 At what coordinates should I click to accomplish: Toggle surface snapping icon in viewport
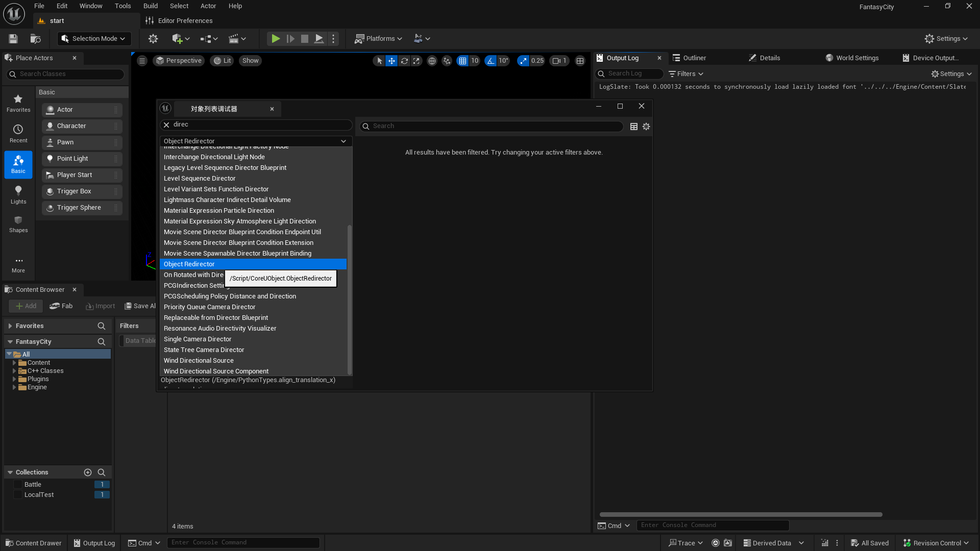click(447, 61)
